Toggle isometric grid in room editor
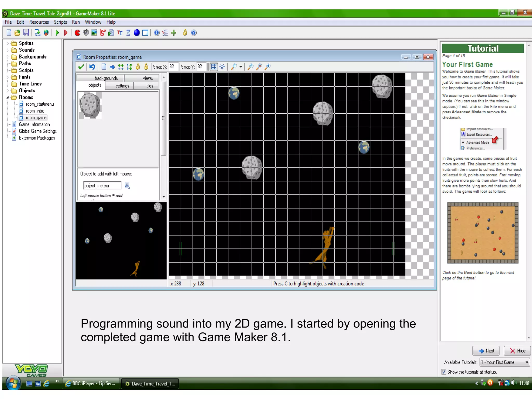This screenshot has height=399, width=532. click(x=222, y=67)
